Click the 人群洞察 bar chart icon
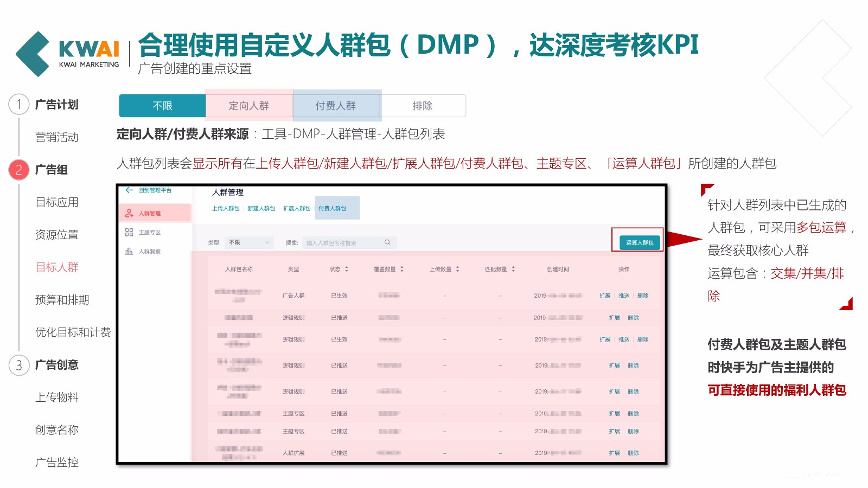The image size is (868, 488). point(129,252)
